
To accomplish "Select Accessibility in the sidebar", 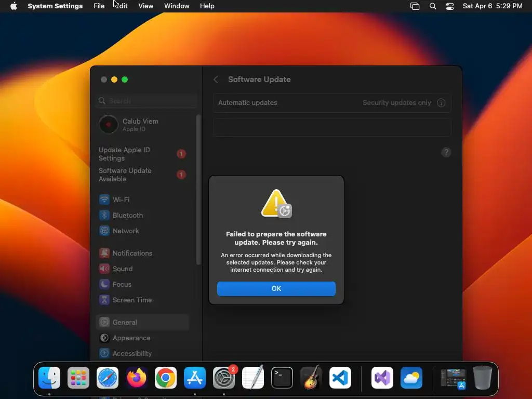I will tap(142, 353).
